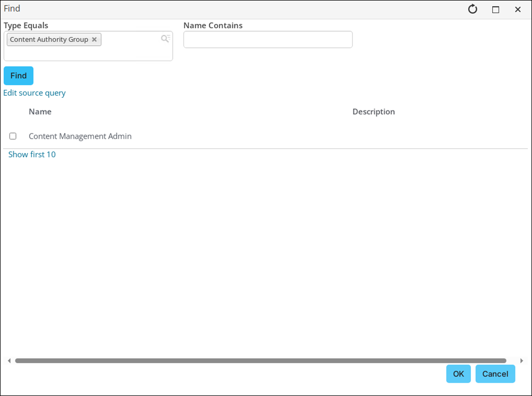The height and width of the screenshot is (396, 532).
Task: Click the horizontal scrollbar right arrow
Action: (x=521, y=361)
